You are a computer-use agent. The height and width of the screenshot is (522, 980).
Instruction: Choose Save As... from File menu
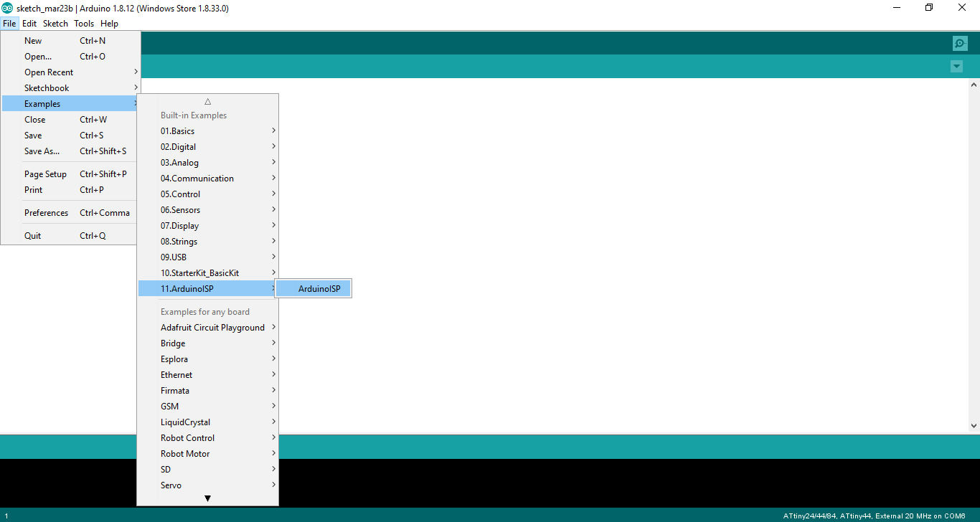[x=70, y=151]
